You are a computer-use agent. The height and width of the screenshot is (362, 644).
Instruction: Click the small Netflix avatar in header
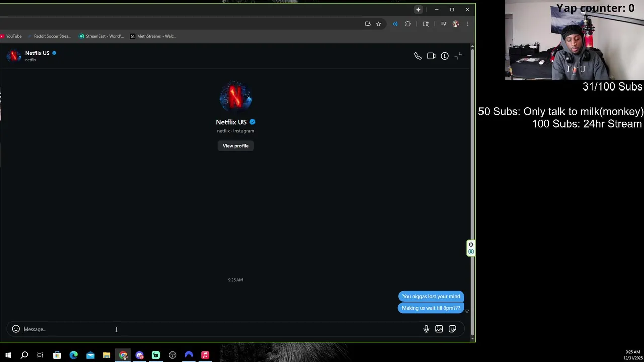click(14, 56)
